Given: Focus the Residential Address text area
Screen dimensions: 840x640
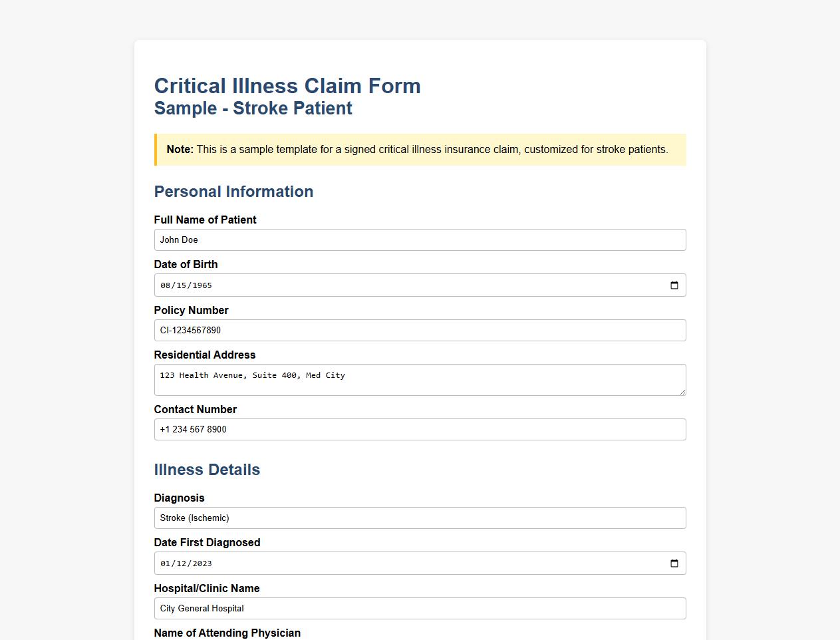Looking at the screenshot, I should pyautogui.click(x=419, y=379).
